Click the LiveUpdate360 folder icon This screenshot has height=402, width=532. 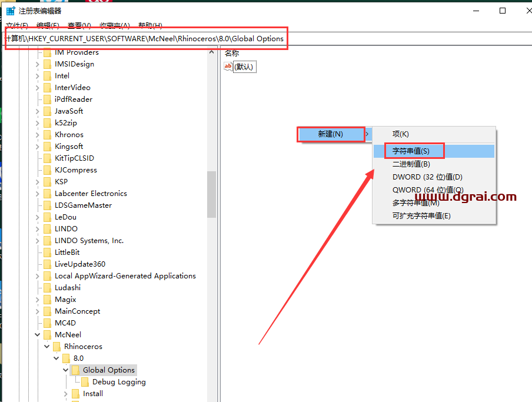click(x=48, y=264)
